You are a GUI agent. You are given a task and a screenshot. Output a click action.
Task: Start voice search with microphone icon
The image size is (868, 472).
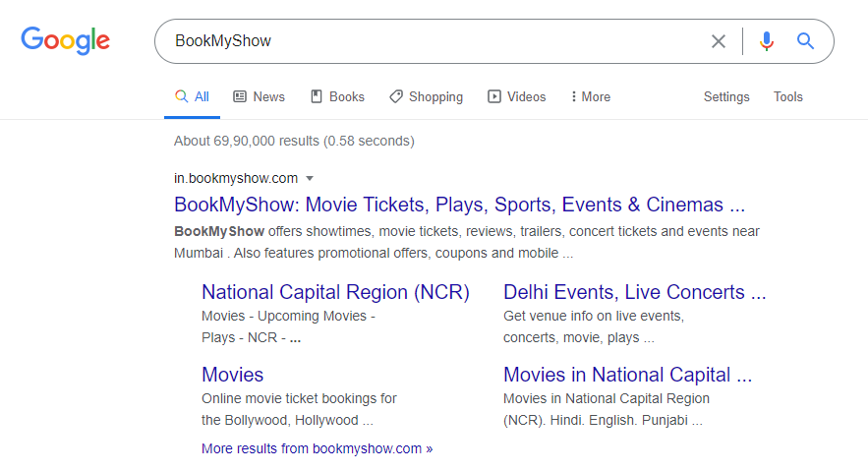click(766, 41)
